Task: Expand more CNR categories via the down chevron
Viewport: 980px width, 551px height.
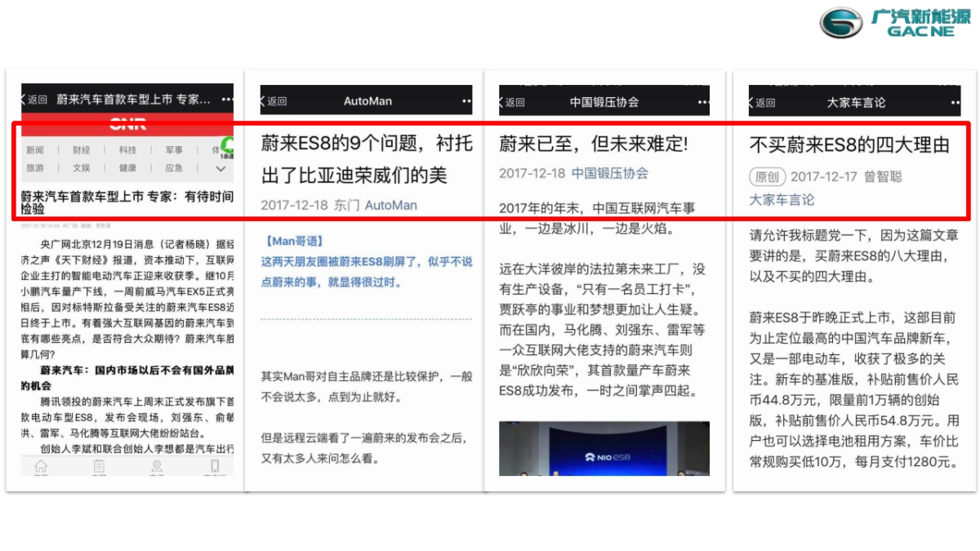Action: point(220,169)
